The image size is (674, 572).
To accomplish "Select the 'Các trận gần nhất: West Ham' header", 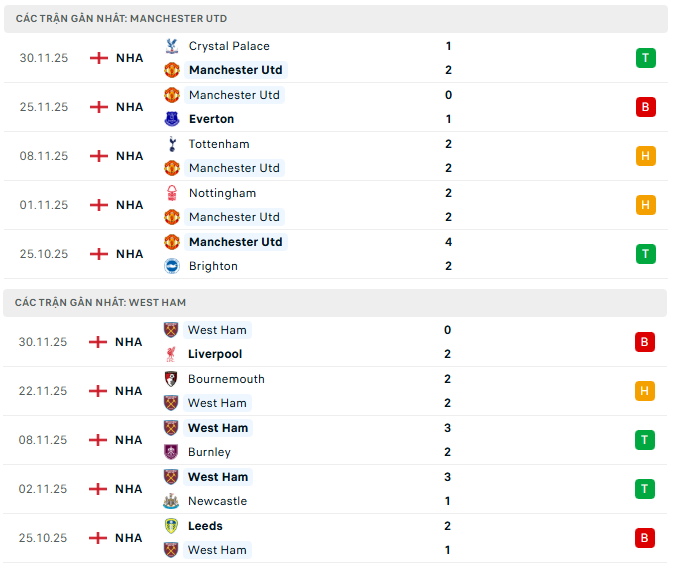I will [101, 302].
